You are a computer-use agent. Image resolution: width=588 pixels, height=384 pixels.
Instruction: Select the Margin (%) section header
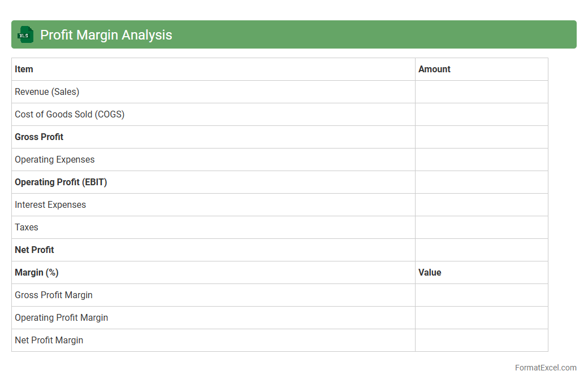pos(37,273)
